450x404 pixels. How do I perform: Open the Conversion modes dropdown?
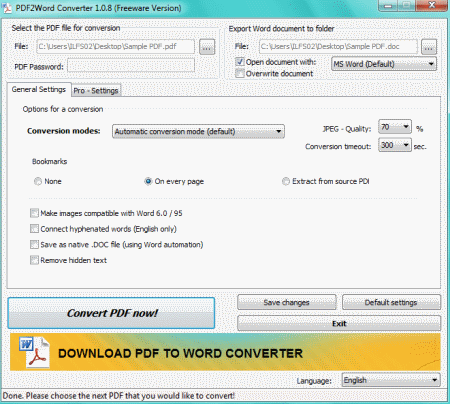click(198, 131)
